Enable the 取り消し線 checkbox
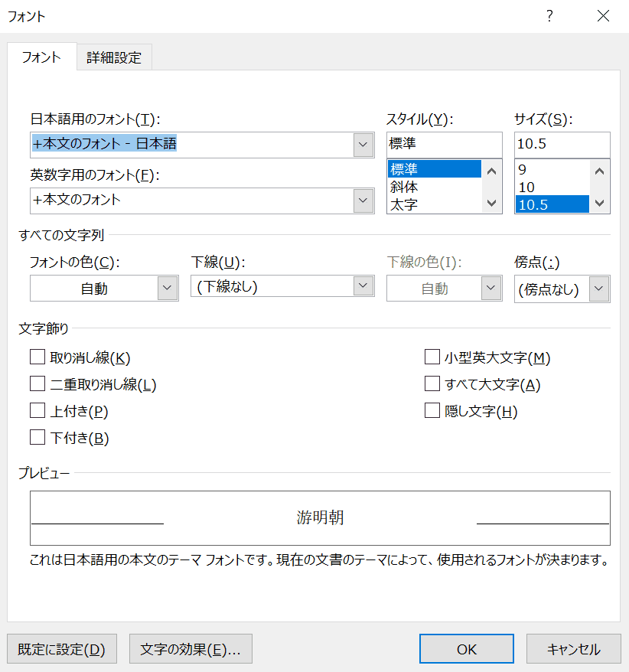 tap(37, 357)
